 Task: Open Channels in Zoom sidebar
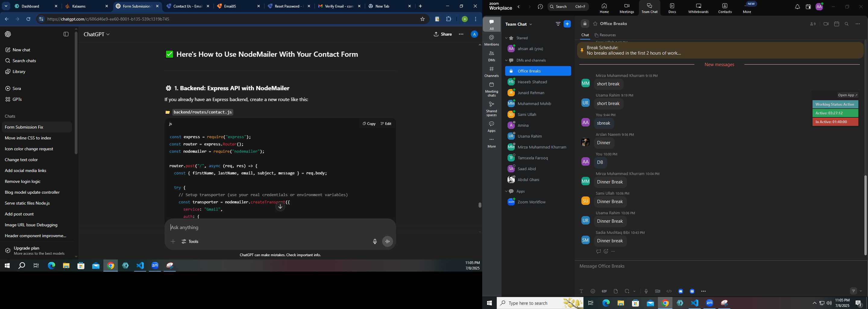pyautogui.click(x=492, y=72)
